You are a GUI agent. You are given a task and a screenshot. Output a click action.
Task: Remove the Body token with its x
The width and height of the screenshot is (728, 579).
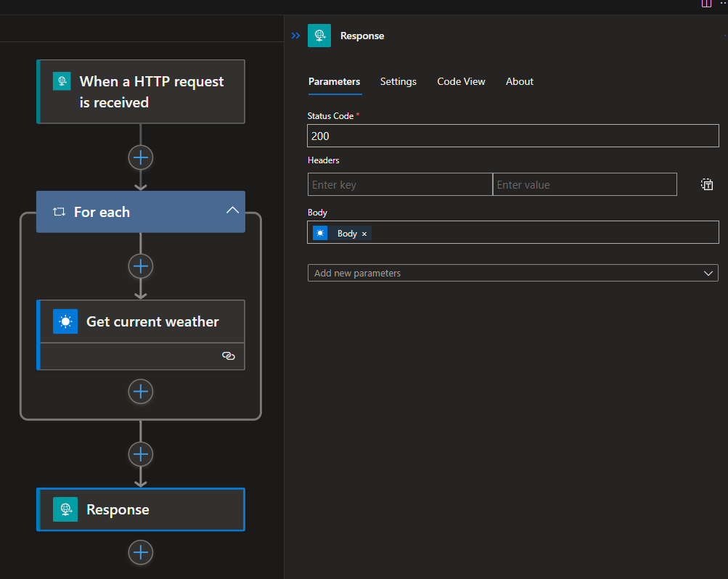pyautogui.click(x=364, y=234)
